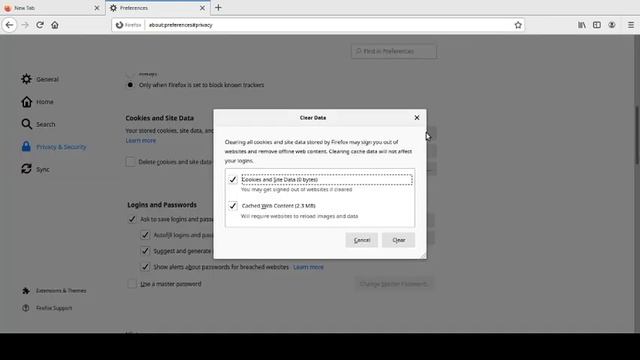Open a new tab with plus button
The height and width of the screenshot is (360, 640).
pyautogui.click(x=218, y=8)
